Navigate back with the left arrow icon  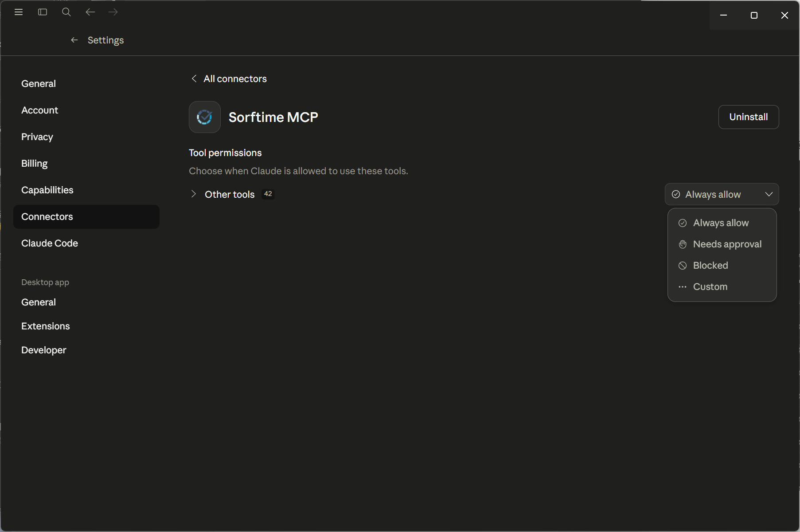click(x=90, y=12)
